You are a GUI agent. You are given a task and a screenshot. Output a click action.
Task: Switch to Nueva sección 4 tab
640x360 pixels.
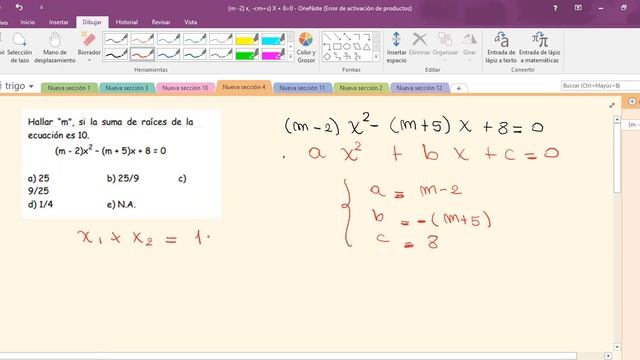[x=244, y=87]
